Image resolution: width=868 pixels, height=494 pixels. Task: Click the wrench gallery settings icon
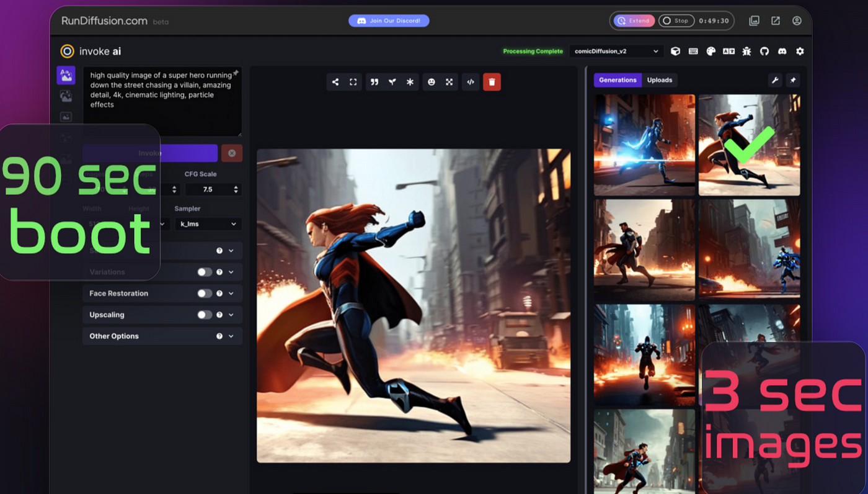(x=774, y=80)
